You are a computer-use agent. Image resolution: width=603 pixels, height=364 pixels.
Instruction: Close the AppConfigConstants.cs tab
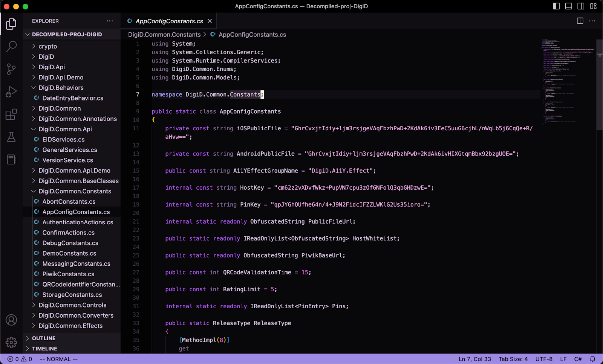210,21
